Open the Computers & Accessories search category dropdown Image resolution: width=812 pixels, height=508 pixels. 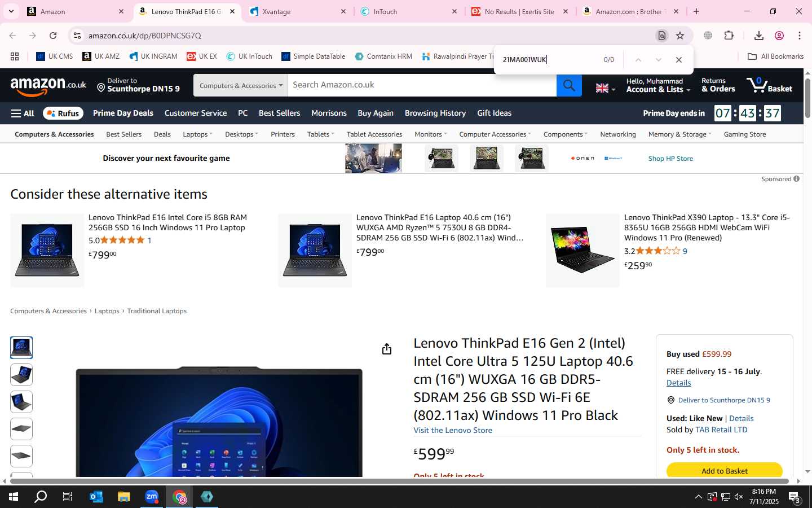(241, 85)
